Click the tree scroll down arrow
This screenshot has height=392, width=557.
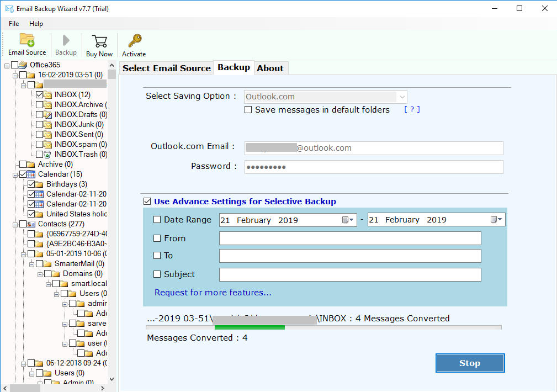pyautogui.click(x=112, y=379)
